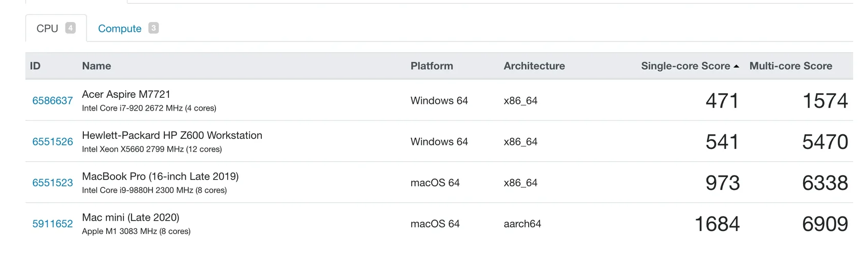This screenshot has width=868, height=256.
Task: Select the Acer Aspire M7721 name
Action: point(126,94)
